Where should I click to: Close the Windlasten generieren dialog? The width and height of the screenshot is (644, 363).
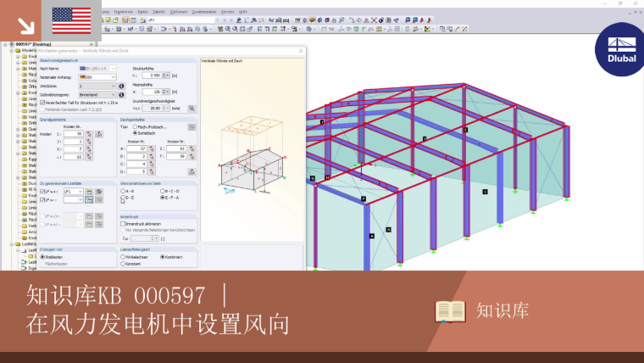[x=301, y=51]
